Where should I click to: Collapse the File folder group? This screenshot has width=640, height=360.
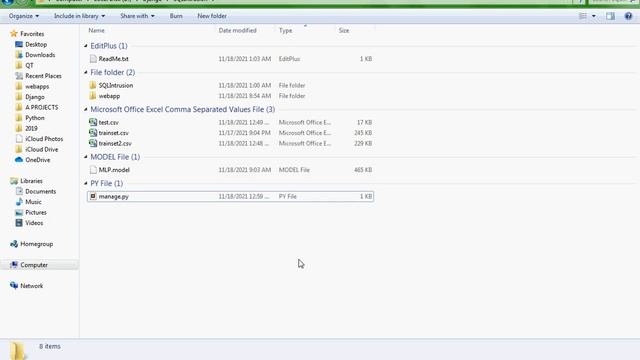tap(86, 72)
